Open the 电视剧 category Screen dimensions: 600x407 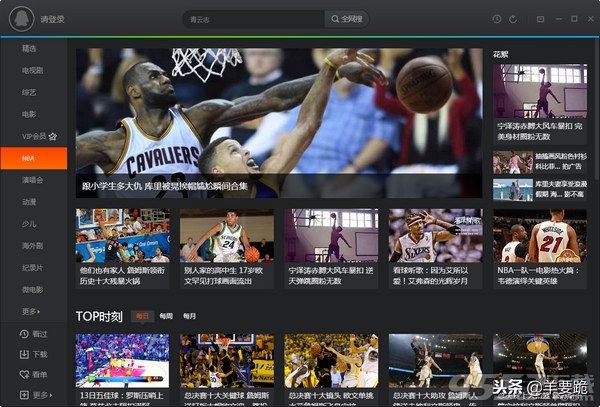[x=33, y=70]
